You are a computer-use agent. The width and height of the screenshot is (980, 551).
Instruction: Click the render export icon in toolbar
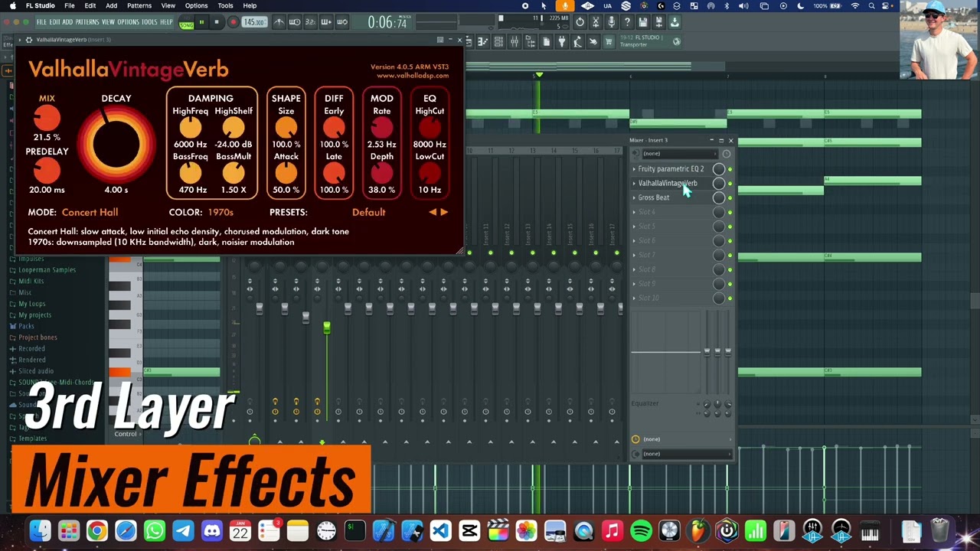point(659,22)
